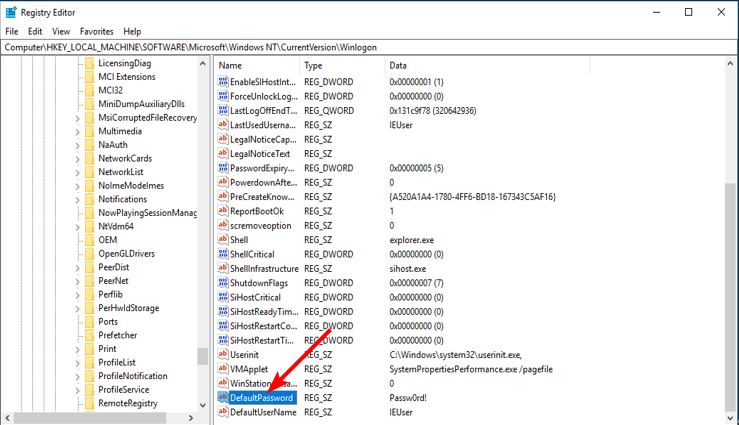Select the VMApplet string icon
The image size is (739, 425).
click(223, 369)
